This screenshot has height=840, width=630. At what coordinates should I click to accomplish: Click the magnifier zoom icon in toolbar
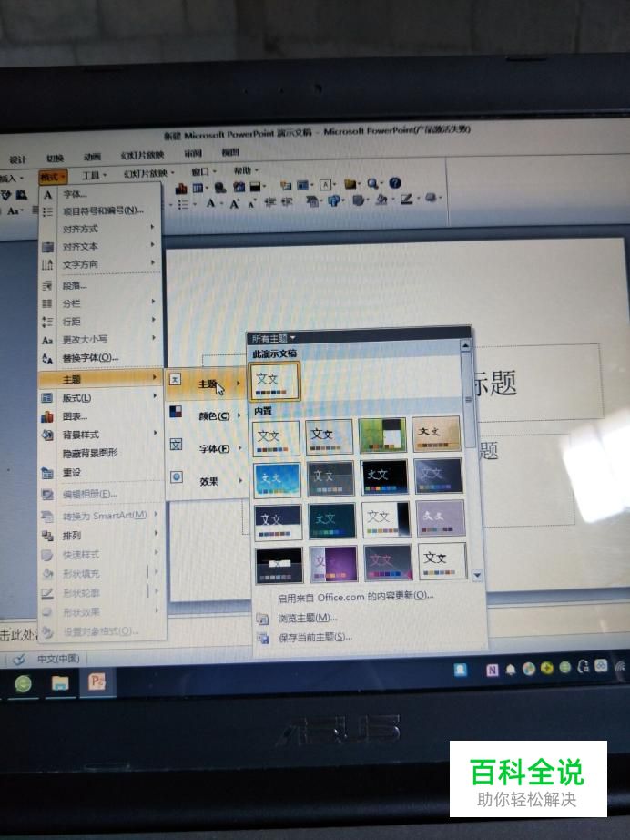(372, 183)
